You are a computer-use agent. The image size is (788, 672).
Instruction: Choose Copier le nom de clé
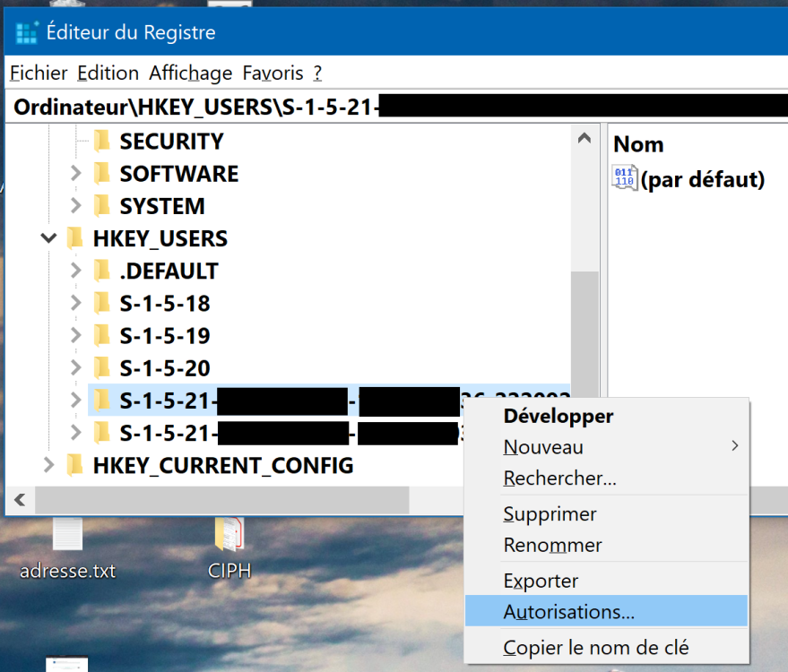(x=606, y=648)
